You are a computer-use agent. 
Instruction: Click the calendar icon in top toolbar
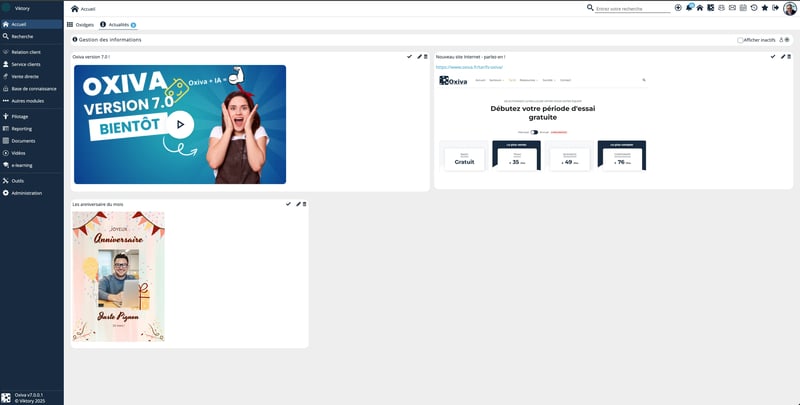click(x=743, y=8)
